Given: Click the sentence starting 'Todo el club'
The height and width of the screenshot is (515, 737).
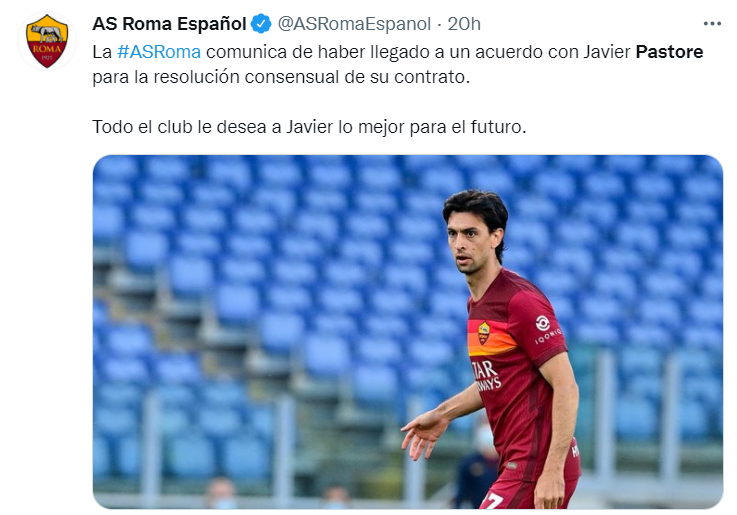Looking at the screenshot, I should coord(309,127).
